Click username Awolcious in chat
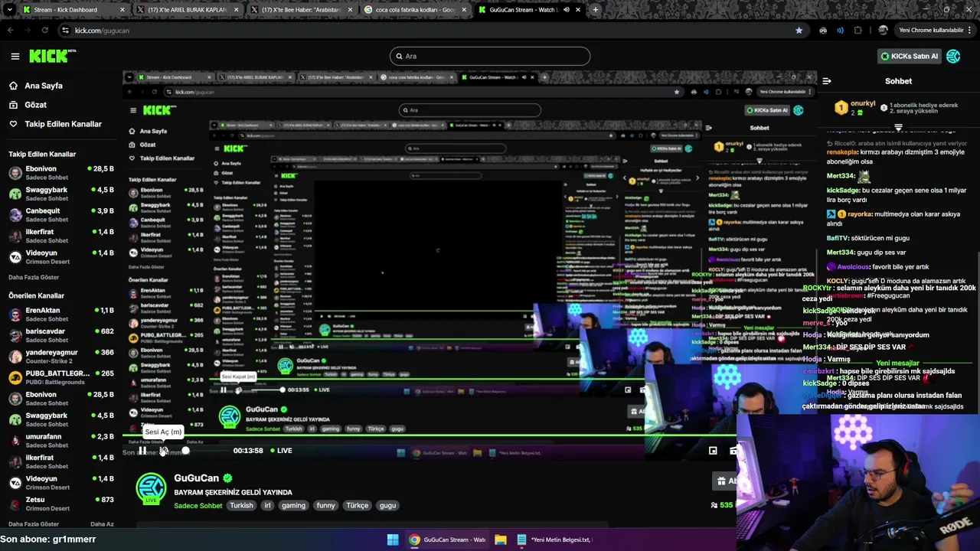Image resolution: width=980 pixels, height=551 pixels. click(853, 267)
